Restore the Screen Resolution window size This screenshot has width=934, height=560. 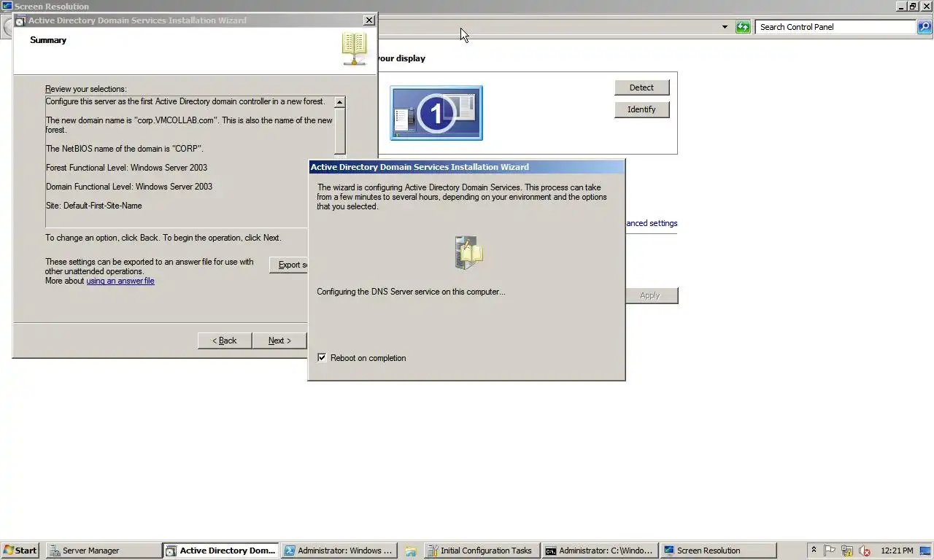pyautogui.click(x=913, y=6)
